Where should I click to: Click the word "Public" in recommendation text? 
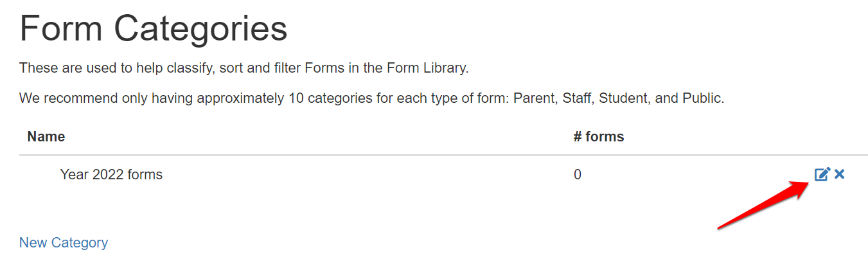702,99
